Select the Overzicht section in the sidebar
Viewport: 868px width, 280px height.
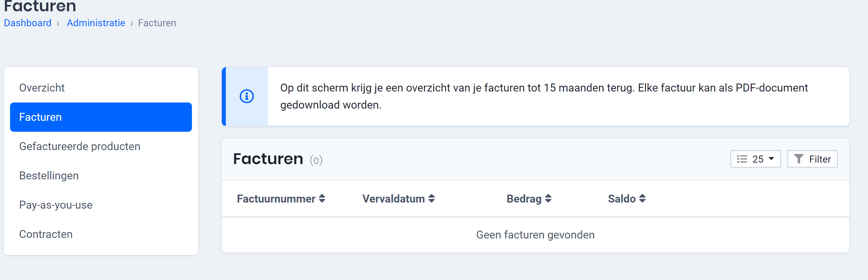point(42,88)
